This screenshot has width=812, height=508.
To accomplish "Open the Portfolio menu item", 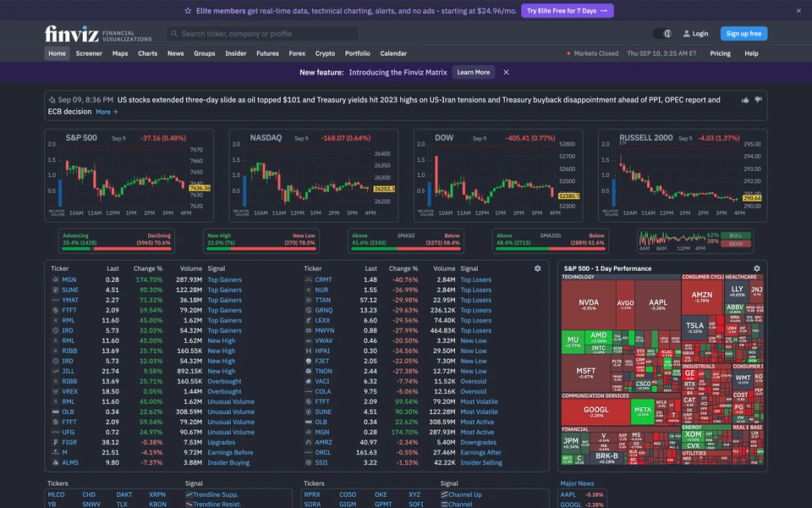I will [358, 53].
